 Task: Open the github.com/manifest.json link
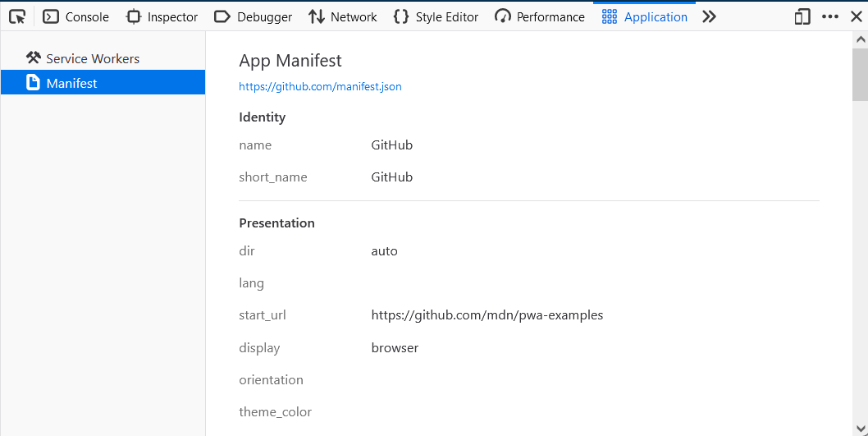pyautogui.click(x=320, y=86)
